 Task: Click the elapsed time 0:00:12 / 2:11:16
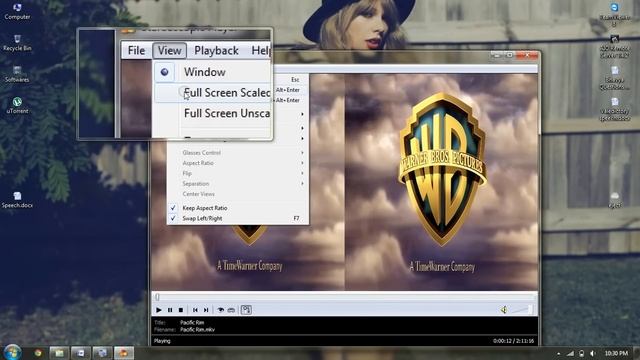513,341
